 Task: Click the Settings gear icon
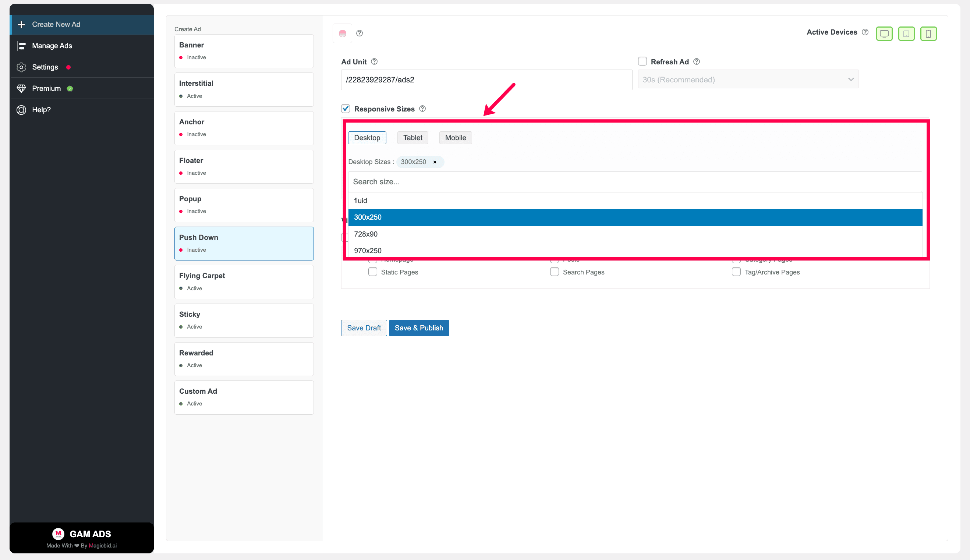tap(22, 67)
